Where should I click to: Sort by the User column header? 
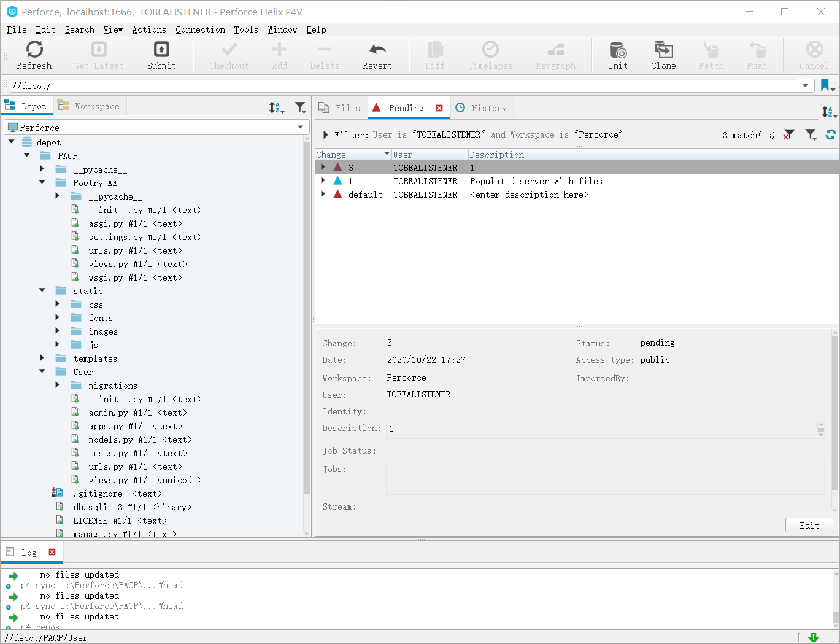(x=430, y=155)
